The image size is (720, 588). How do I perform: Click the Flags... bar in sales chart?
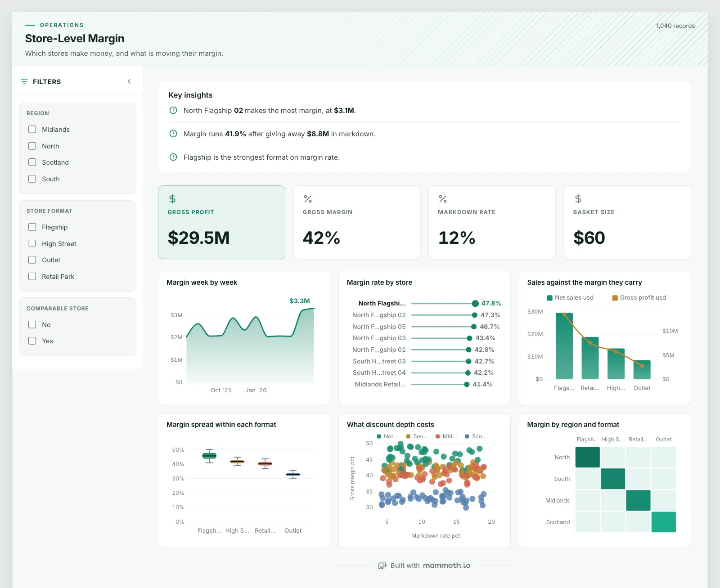564,346
